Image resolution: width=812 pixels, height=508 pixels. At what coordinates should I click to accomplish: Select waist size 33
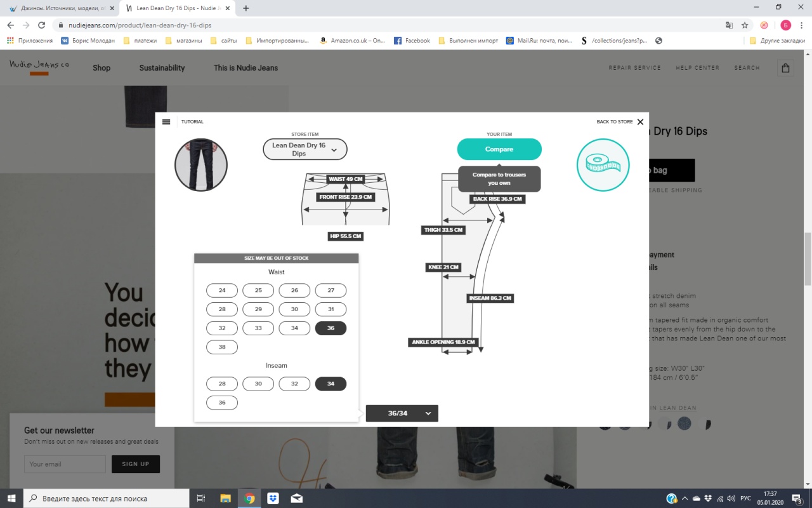258,328
